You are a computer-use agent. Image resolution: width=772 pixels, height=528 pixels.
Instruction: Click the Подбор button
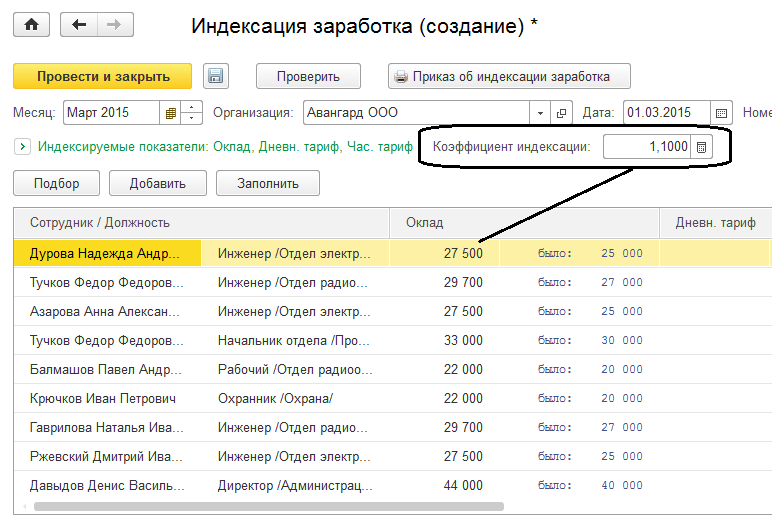click(x=56, y=183)
